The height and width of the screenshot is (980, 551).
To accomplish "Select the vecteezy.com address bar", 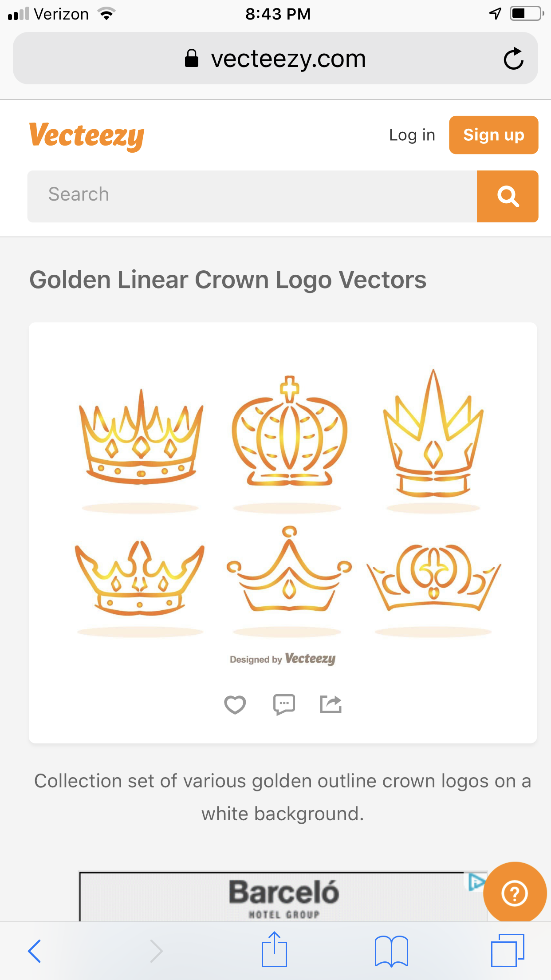I will (x=275, y=58).
